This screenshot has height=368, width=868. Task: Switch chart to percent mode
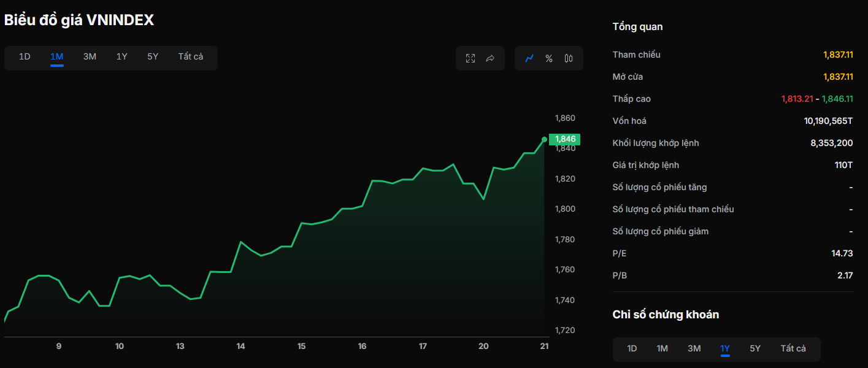[549, 58]
